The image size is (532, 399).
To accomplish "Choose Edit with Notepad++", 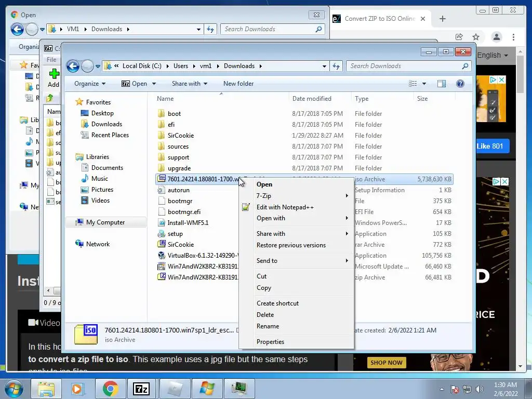I will [302, 207].
